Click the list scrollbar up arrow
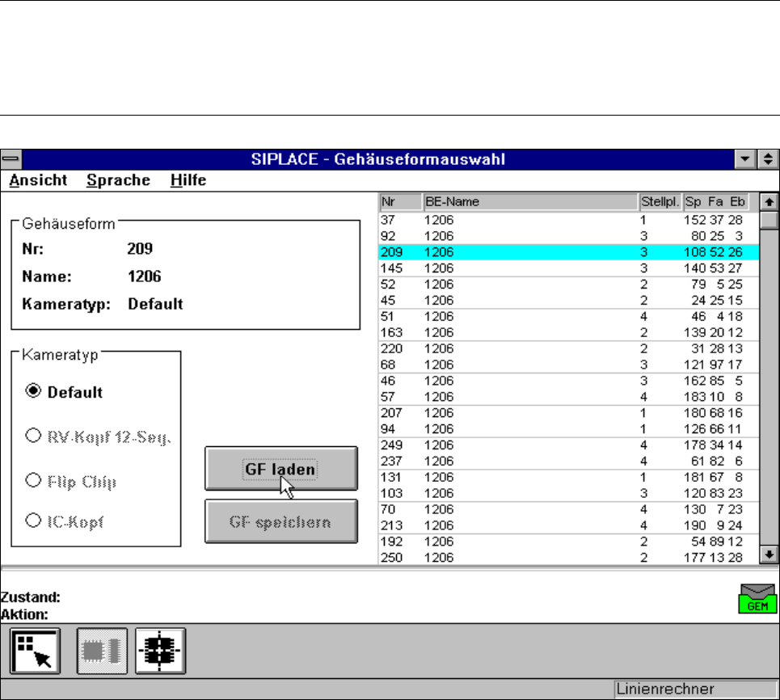Screen dimensions: 780x700 tap(769, 202)
